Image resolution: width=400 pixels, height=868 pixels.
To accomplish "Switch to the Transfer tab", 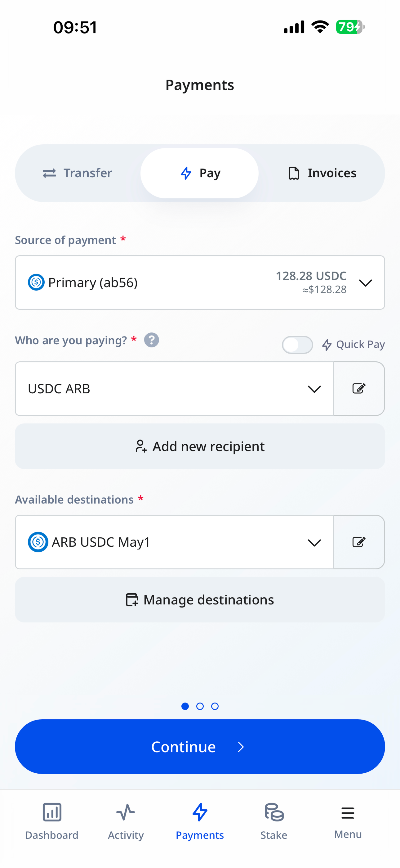I will pyautogui.click(x=78, y=173).
